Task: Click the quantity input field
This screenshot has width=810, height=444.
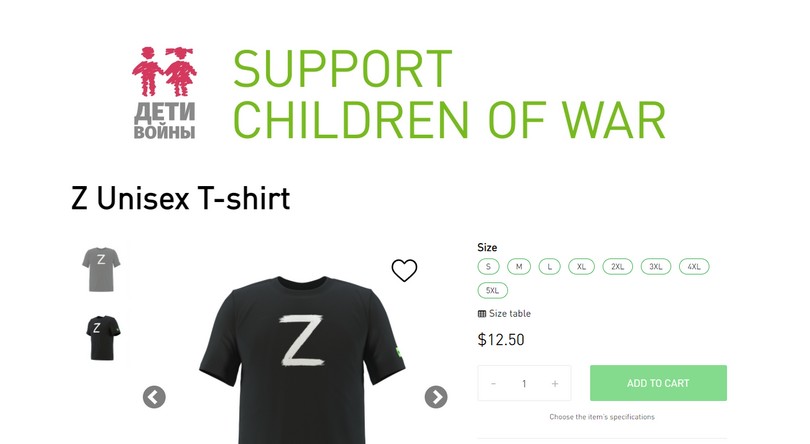Action: pyautogui.click(x=524, y=384)
